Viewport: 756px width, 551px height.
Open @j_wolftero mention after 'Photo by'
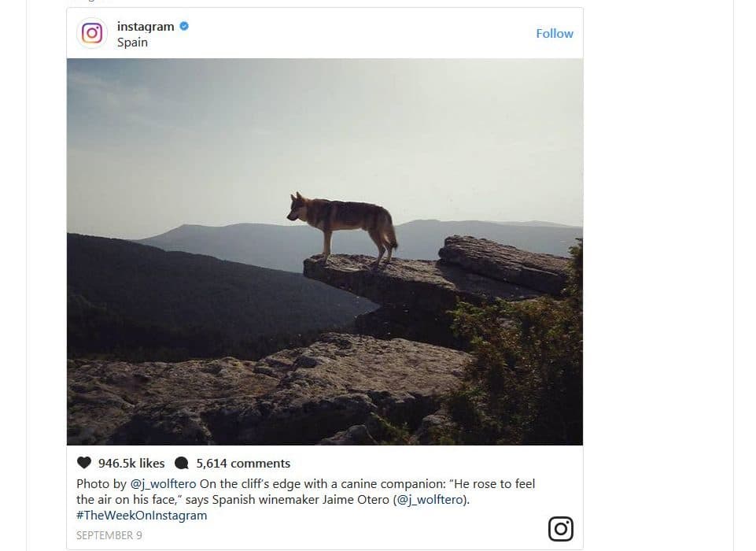163,483
